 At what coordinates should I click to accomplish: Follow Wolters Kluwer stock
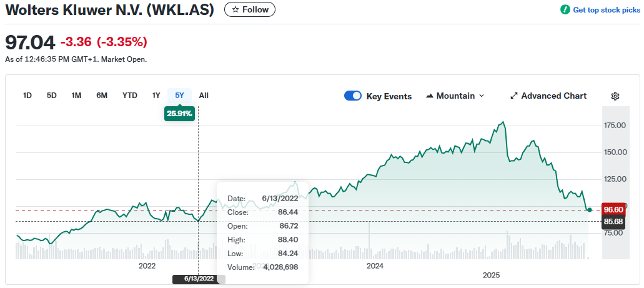(249, 9)
